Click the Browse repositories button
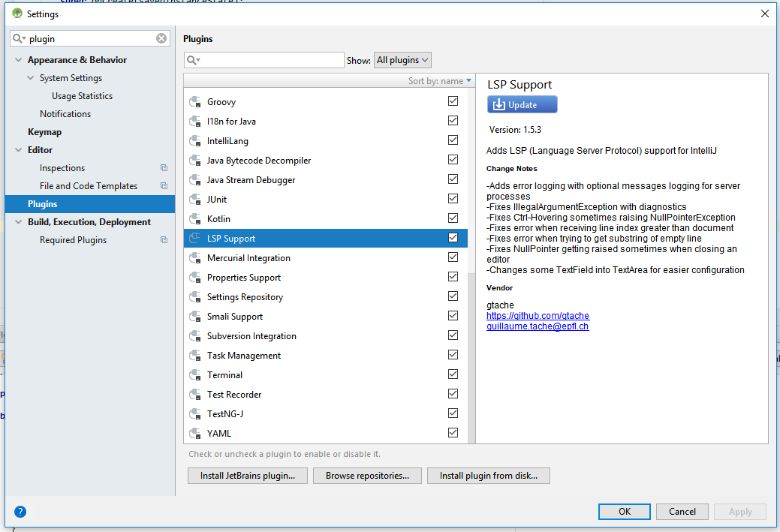 click(368, 476)
